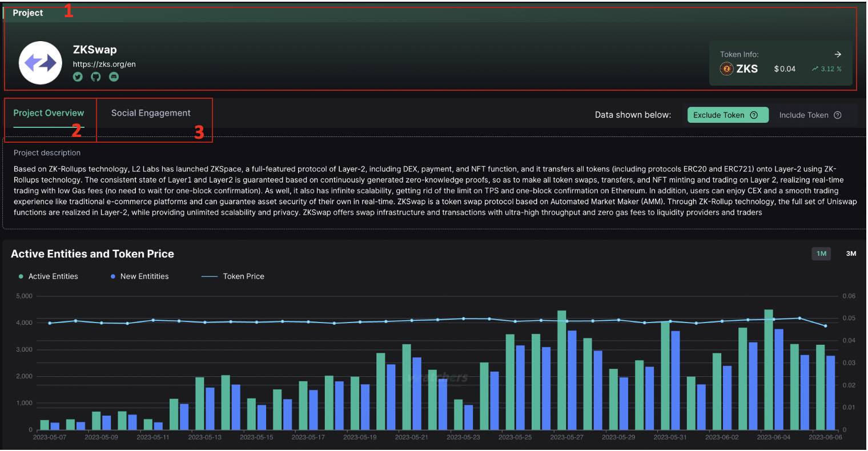The height and width of the screenshot is (451, 868).
Task: Click the 3.12 % price change
Action: point(826,69)
